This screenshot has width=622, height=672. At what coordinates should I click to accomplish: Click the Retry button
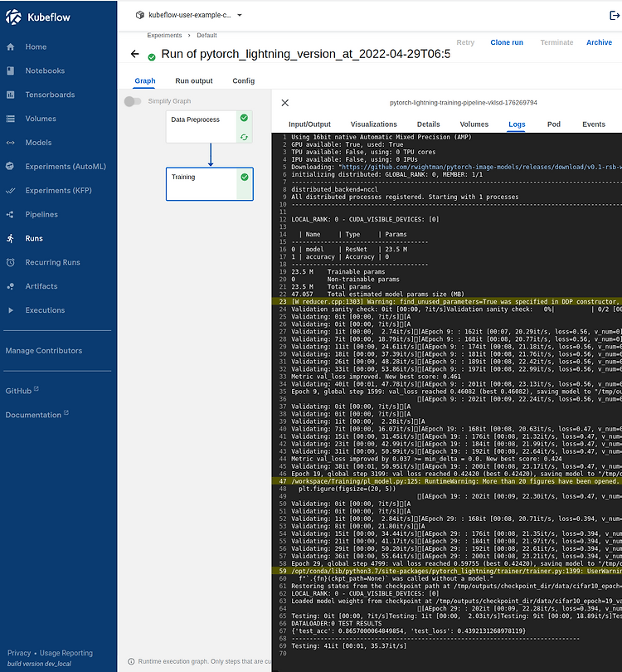[x=465, y=42]
